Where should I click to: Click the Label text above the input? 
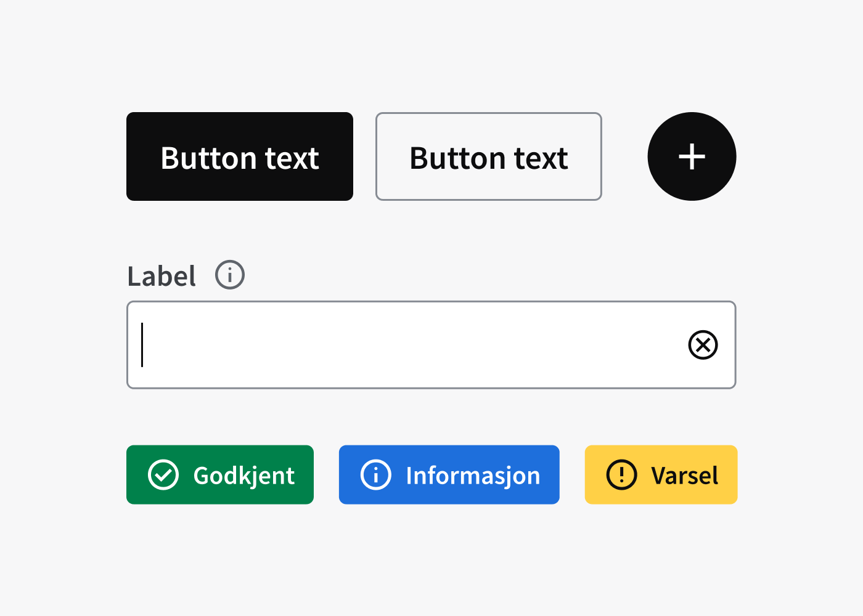click(x=162, y=276)
